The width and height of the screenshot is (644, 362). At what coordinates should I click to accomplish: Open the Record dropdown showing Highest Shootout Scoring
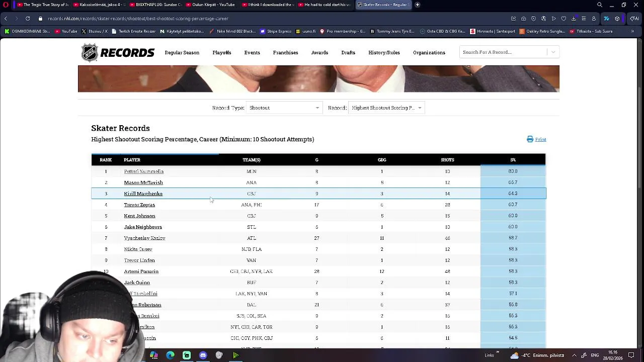coord(387,108)
